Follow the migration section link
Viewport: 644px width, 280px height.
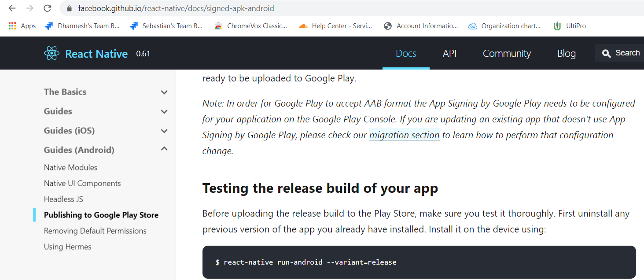pyautogui.click(x=404, y=135)
